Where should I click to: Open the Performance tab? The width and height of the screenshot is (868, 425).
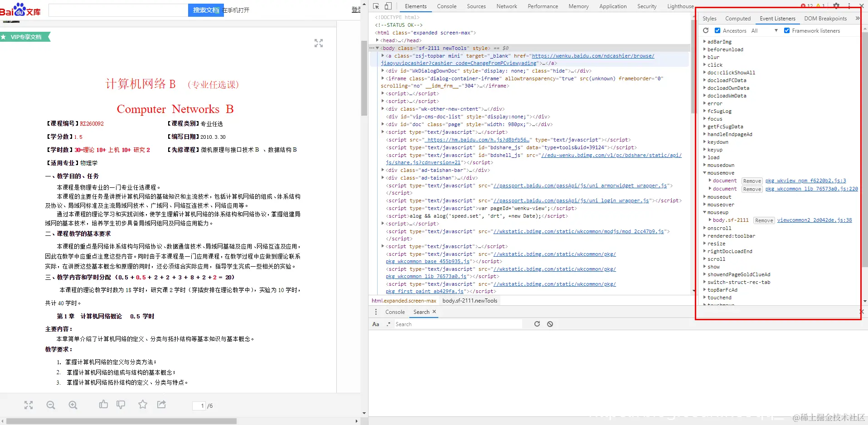click(543, 6)
